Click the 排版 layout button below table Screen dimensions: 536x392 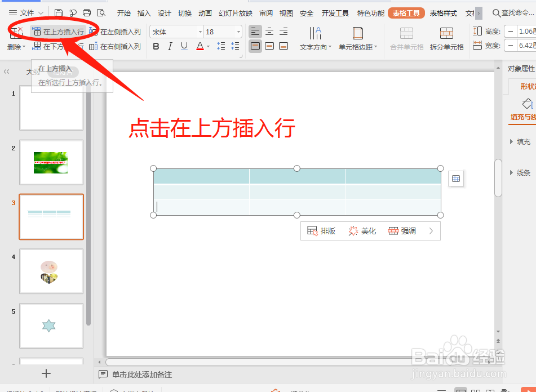[321, 231]
